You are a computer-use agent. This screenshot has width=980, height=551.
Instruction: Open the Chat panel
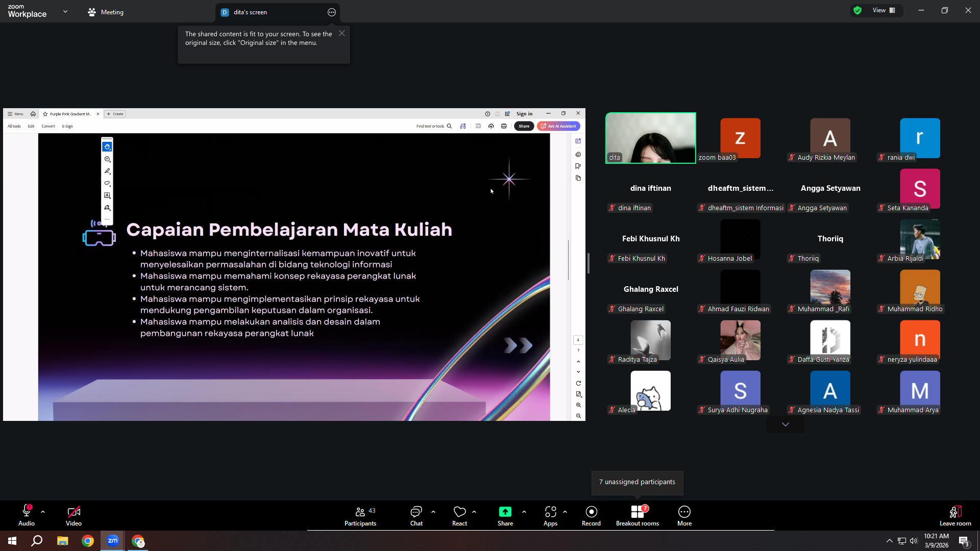(x=416, y=516)
